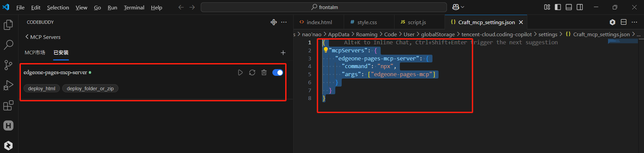Click the tencent-cloud.coding-copilot breadcrumb
This screenshot has height=153, width=644.
point(497,34)
